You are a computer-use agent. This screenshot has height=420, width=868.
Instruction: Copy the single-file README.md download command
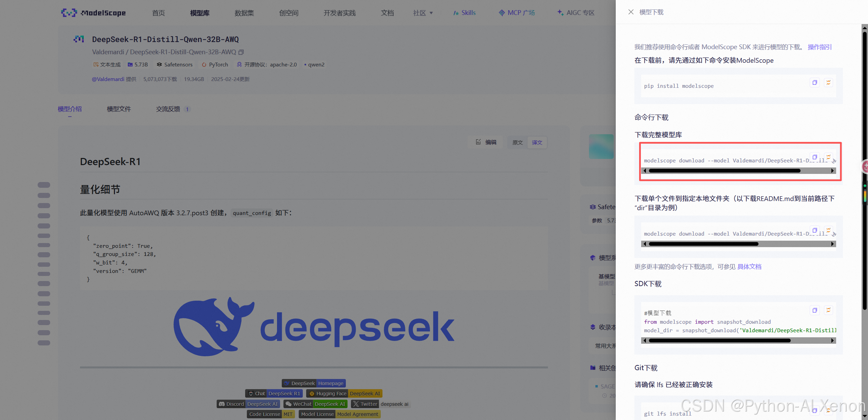[x=815, y=230]
